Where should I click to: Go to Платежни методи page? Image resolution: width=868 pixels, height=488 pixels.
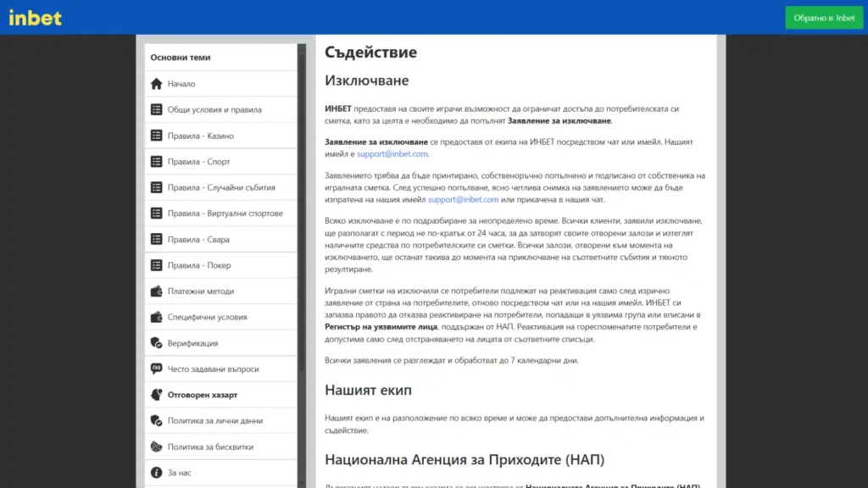pyautogui.click(x=221, y=291)
